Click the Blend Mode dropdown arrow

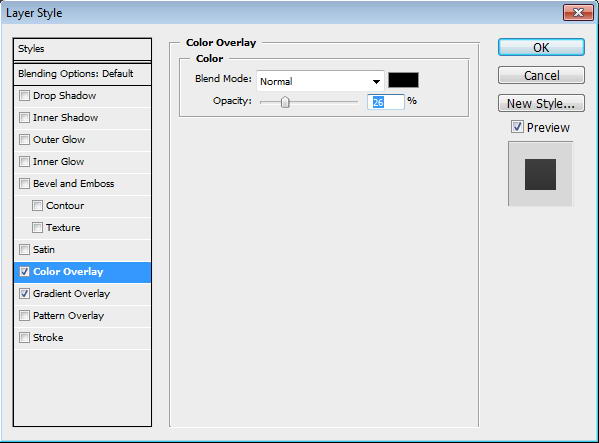pyautogui.click(x=376, y=82)
